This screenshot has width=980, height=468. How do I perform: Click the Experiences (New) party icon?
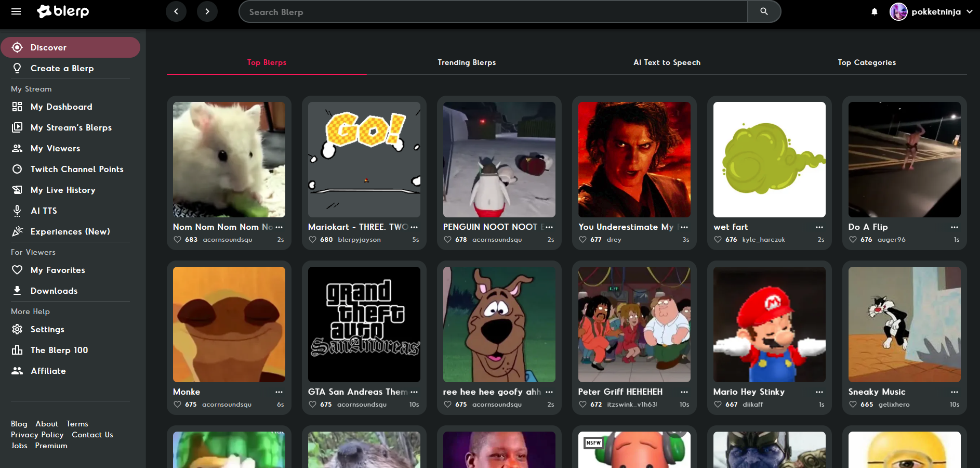coord(17,231)
